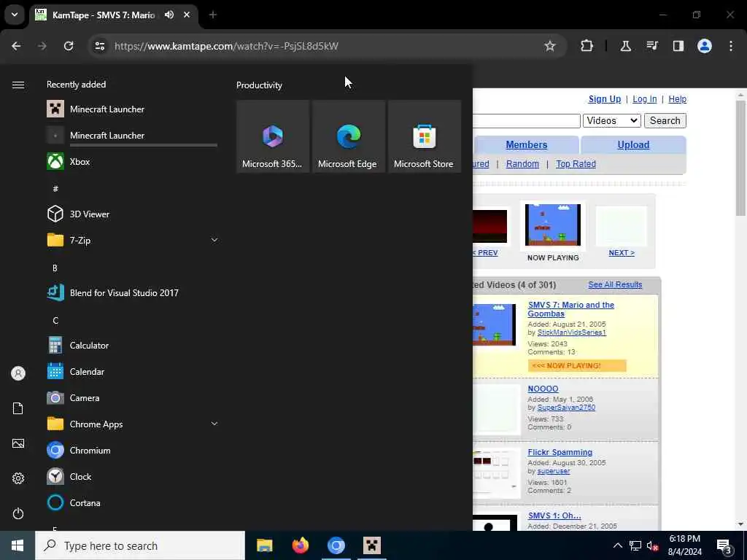This screenshot has height=560, width=747.
Task: Open the Random videos link
Action: [522, 164]
